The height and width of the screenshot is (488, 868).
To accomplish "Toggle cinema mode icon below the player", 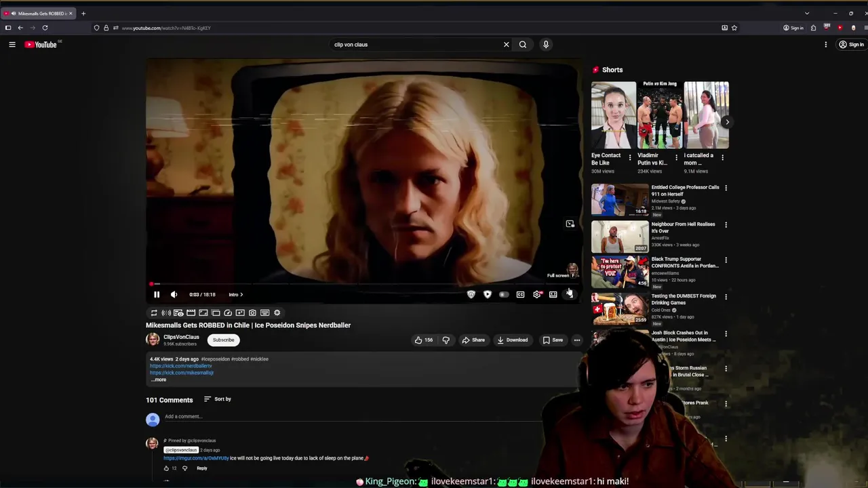I will tap(191, 312).
